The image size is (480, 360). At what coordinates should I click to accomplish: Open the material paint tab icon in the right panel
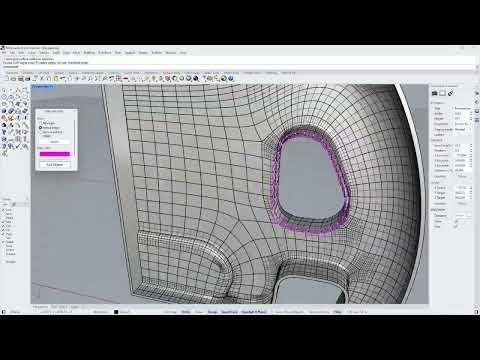[450, 93]
